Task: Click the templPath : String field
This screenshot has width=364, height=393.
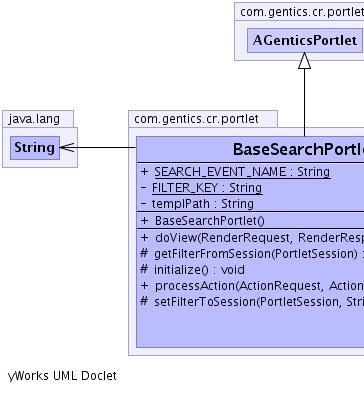Action: pyautogui.click(x=203, y=204)
